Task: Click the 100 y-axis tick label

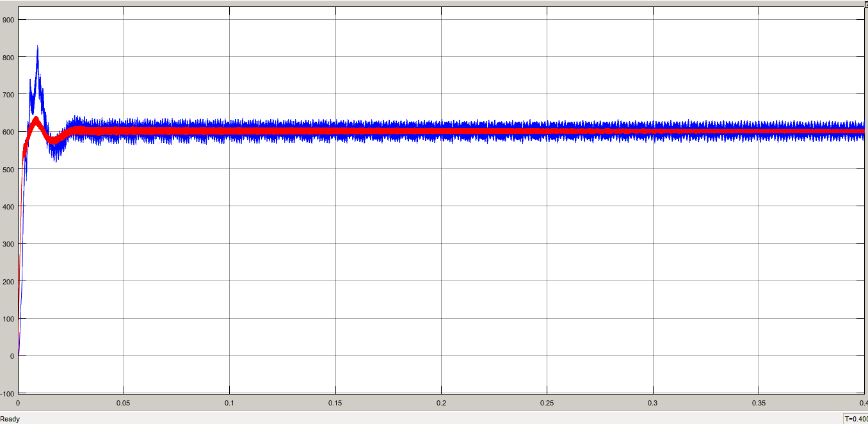Action: point(8,319)
